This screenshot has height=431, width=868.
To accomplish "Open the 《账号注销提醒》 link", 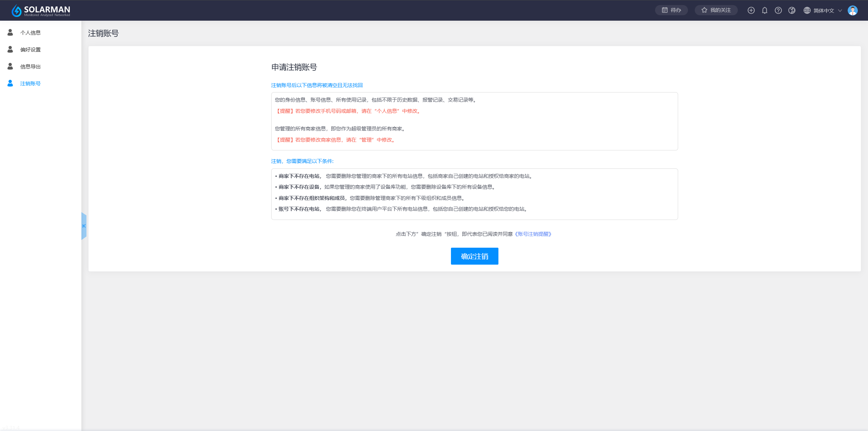I will pos(533,234).
